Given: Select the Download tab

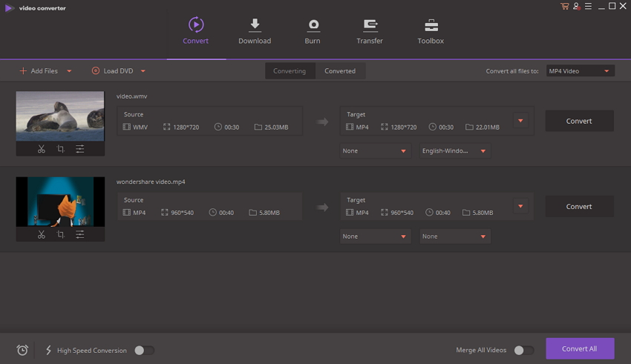Looking at the screenshot, I should click(255, 32).
